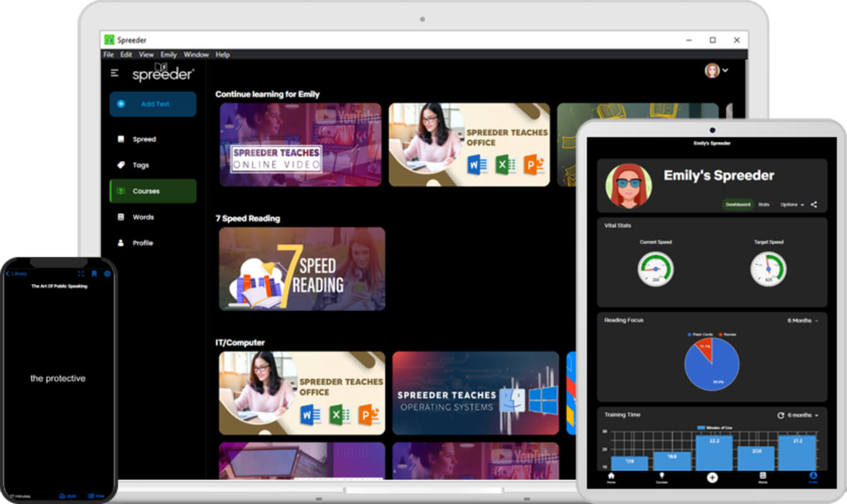Click the Spreed icon in the sidebar

(121, 139)
